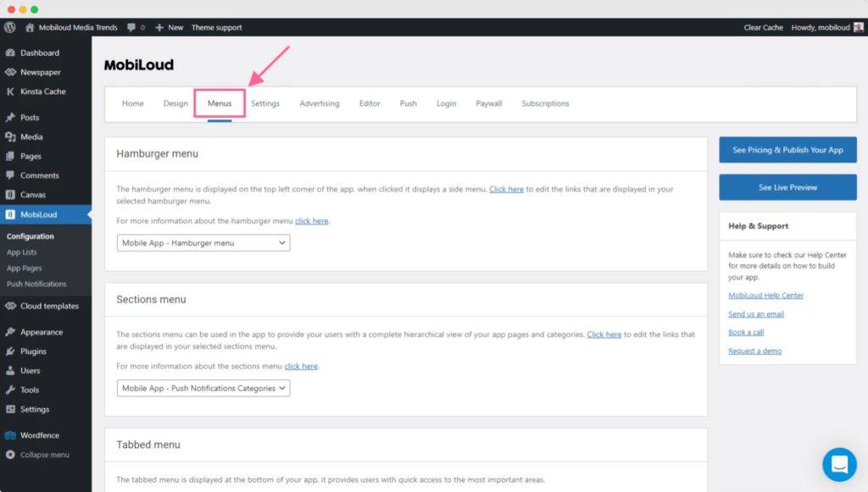Open sections menu more information link
This screenshot has width=868, height=492.
point(301,366)
